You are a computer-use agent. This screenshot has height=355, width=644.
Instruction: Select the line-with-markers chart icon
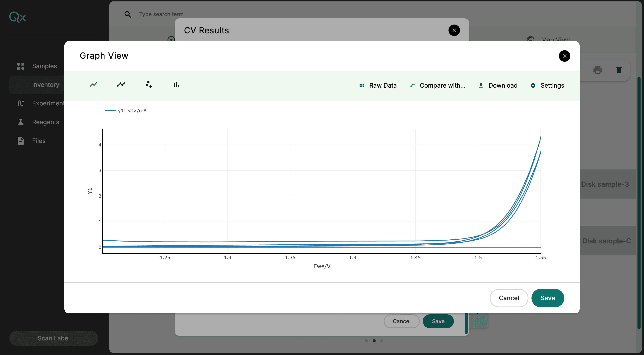click(121, 85)
